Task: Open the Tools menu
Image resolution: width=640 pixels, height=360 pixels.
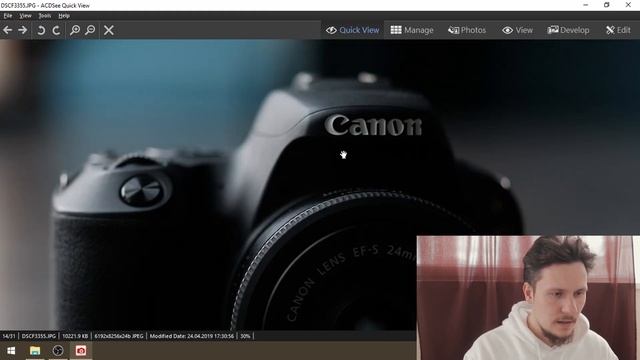Action: [x=44, y=16]
